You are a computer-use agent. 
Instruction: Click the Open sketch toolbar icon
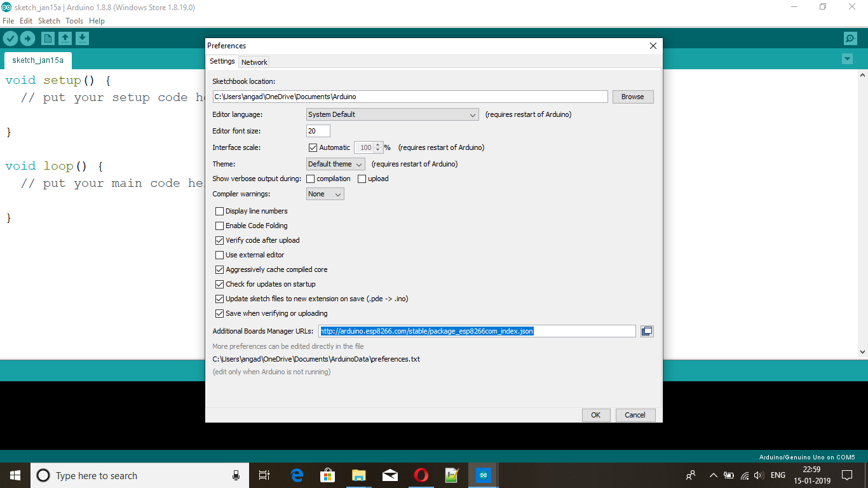pyautogui.click(x=65, y=38)
